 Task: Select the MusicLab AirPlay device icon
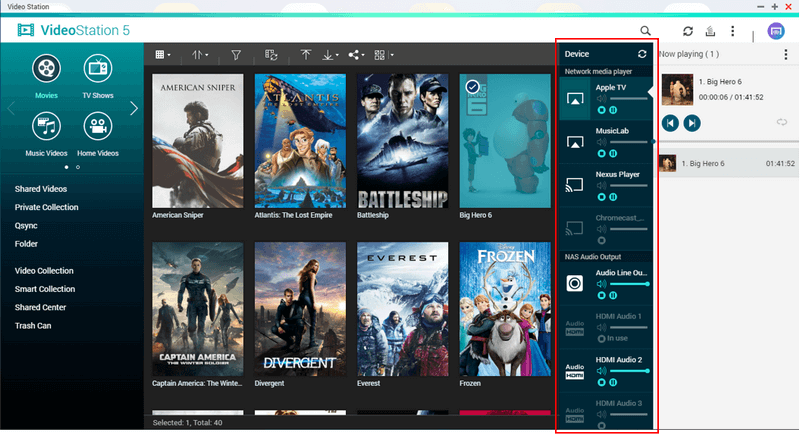coord(575,142)
